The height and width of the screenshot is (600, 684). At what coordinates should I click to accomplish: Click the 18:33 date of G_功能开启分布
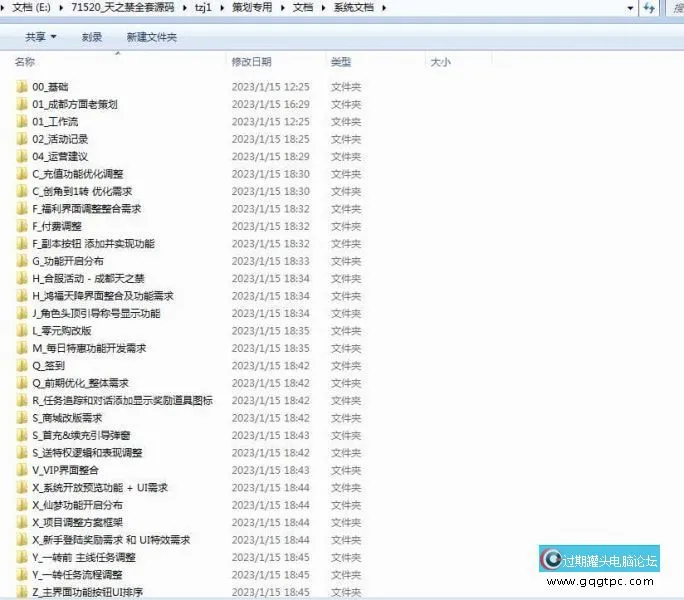tap(270, 261)
